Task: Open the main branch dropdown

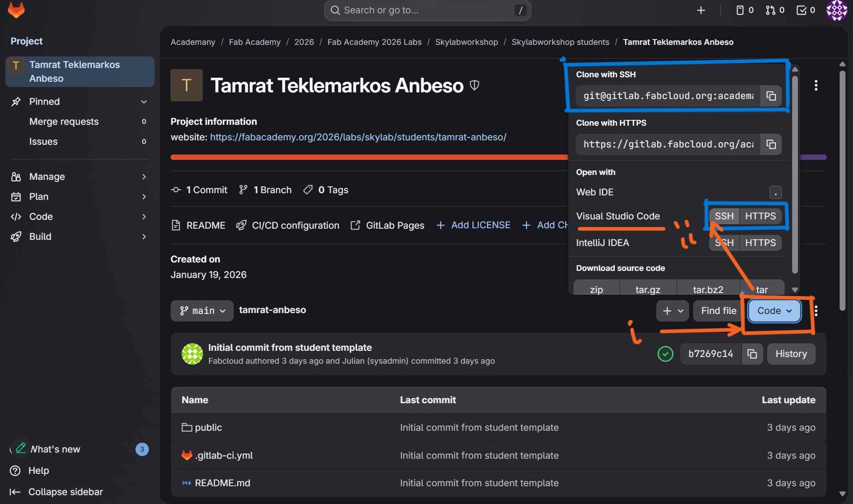Action: click(x=202, y=311)
